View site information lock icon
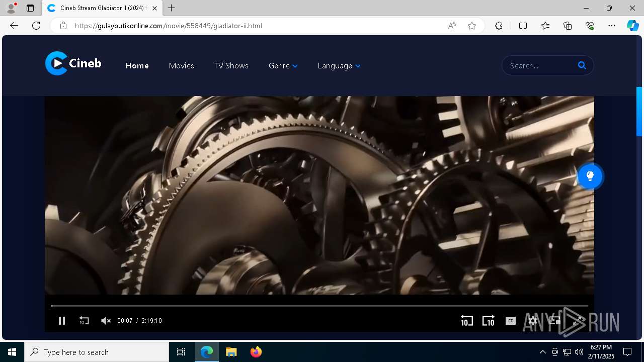644x362 pixels. (63, 26)
